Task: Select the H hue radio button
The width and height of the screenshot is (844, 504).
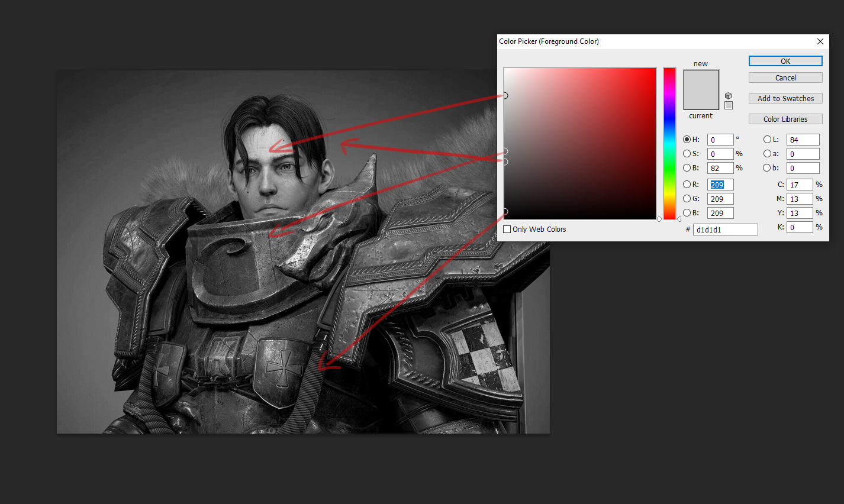Action: pyautogui.click(x=687, y=140)
